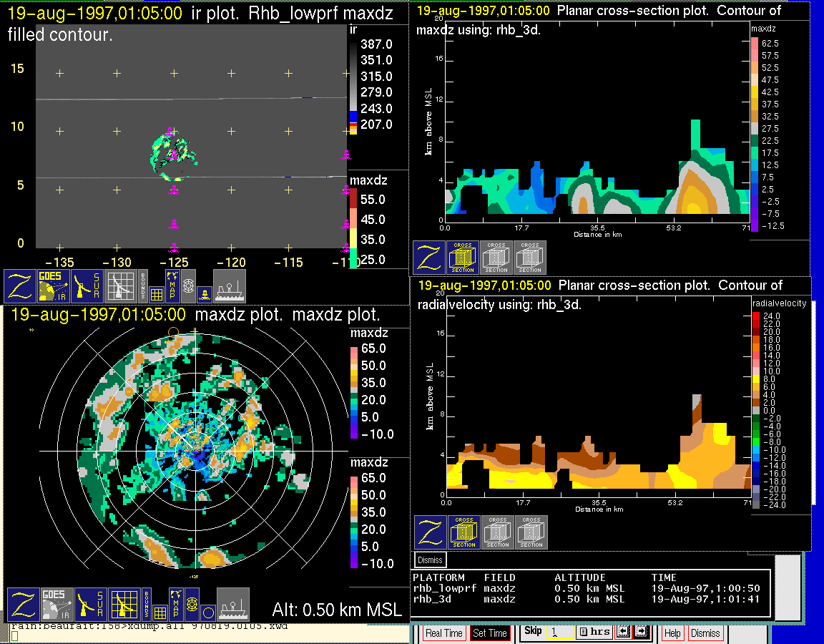
Task: Switch to Real Time mode
Action: pos(444,633)
